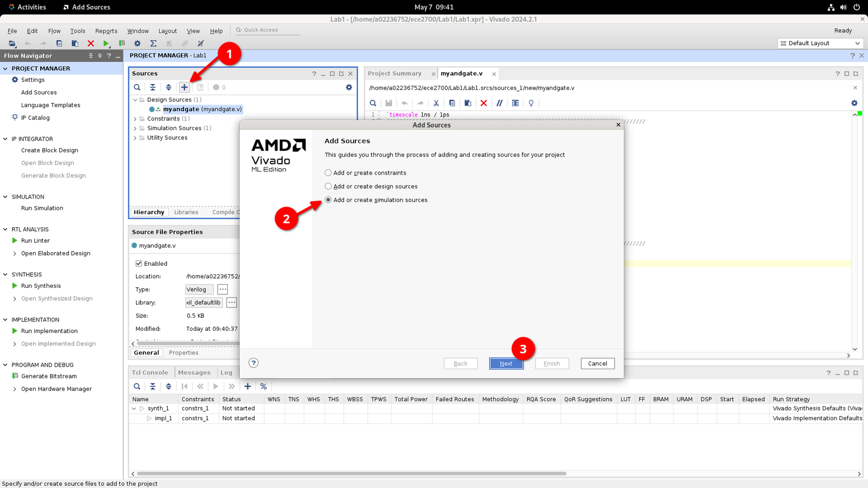The image size is (868, 488).
Task: Collapse all items in the Sources panel
Action: point(153,87)
